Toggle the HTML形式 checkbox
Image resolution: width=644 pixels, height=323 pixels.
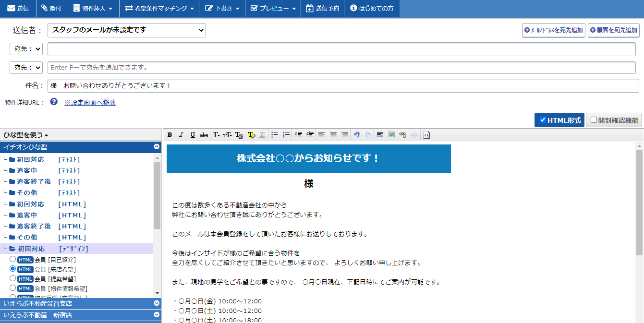[x=543, y=120]
